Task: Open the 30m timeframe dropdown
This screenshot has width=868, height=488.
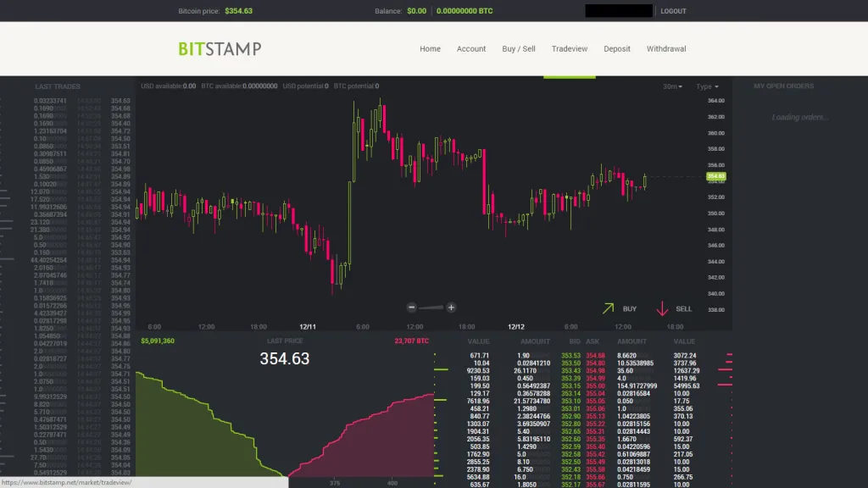Action: [672, 86]
